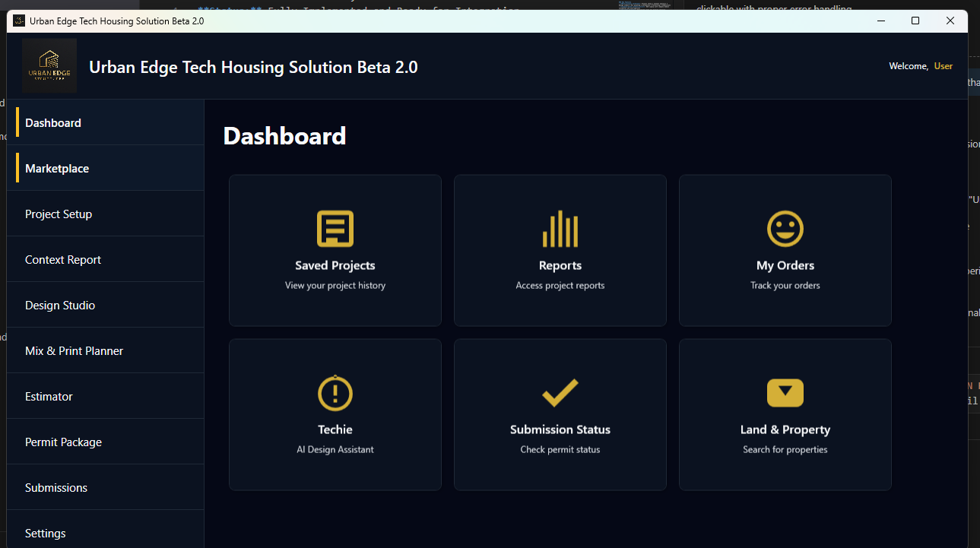Open Techie AI assistant exclamation icon
Screen dimensions: 980x548
(x=335, y=393)
